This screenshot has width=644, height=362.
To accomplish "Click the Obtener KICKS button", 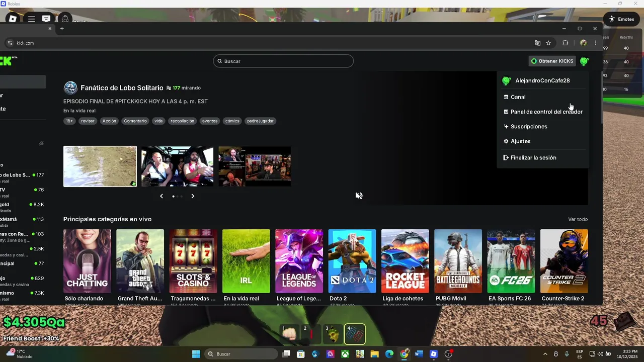I will [552, 61].
